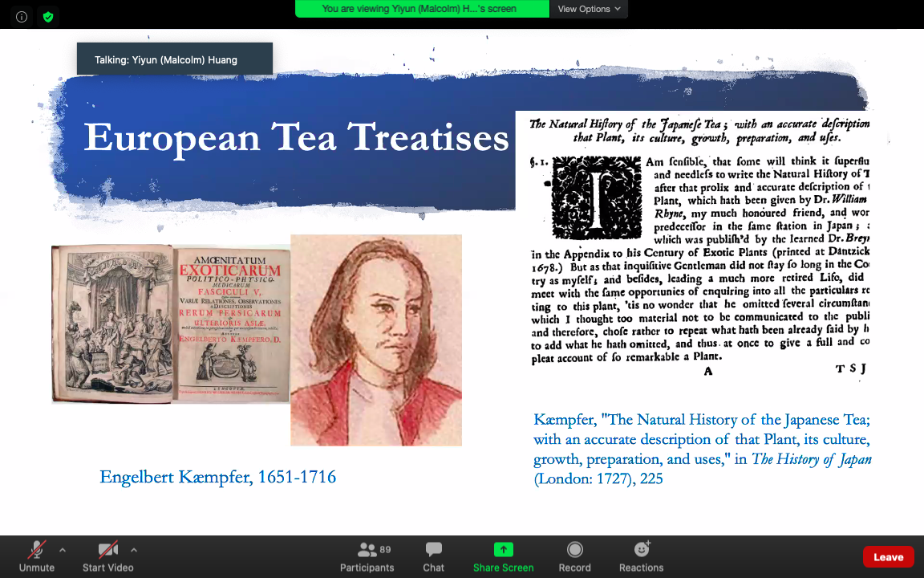Click the Talking: Yiyun (Malcolm) Huang label
The image size is (924, 578).
tap(174, 59)
